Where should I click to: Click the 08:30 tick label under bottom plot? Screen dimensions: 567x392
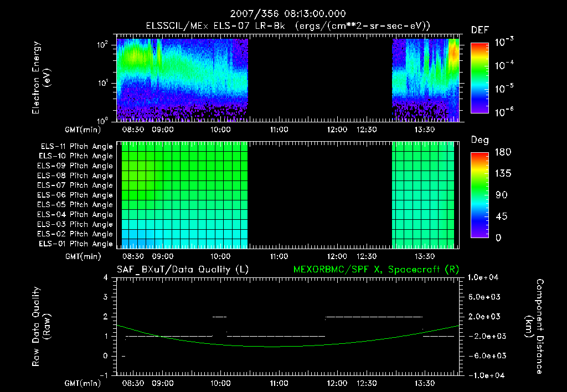[133, 383]
